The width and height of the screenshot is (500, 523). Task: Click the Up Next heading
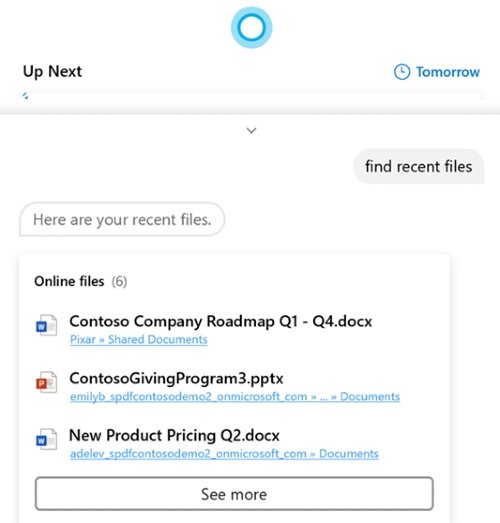pos(52,71)
